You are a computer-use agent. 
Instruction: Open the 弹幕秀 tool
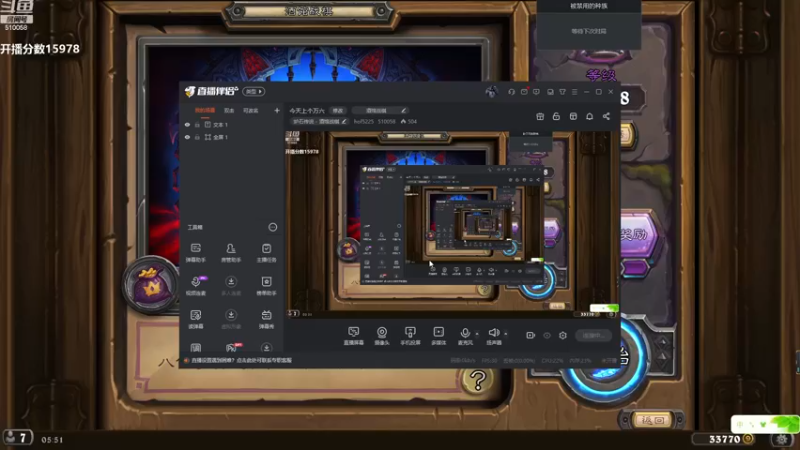[266, 319]
